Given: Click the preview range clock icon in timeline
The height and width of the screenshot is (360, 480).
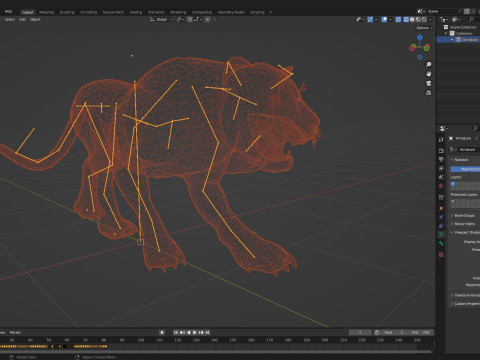Looking at the screenshot, I should pyautogui.click(x=377, y=332).
